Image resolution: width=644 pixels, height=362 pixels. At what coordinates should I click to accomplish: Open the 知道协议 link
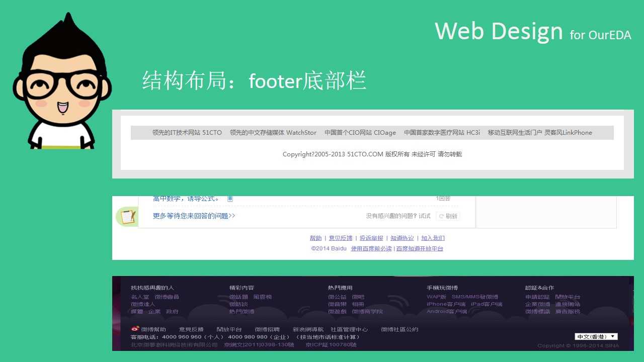tap(402, 238)
